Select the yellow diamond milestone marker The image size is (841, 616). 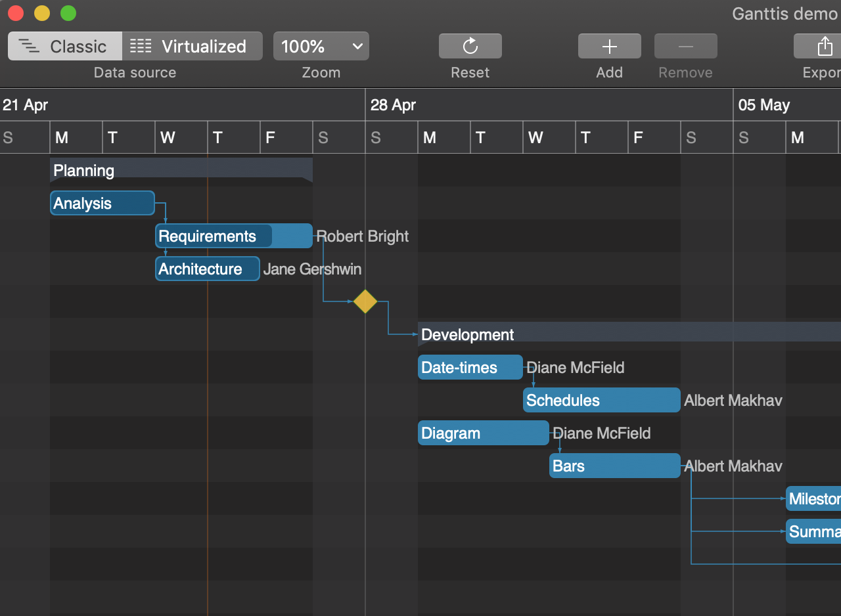coord(365,301)
